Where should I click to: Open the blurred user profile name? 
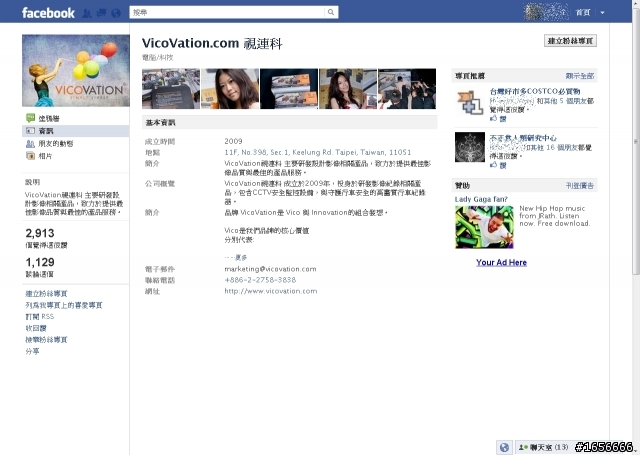click(546, 12)
